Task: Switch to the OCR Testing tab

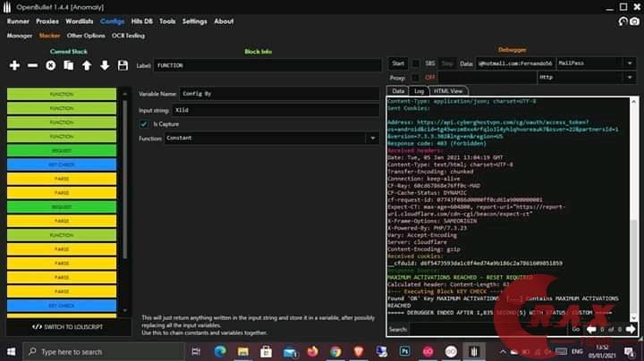Action: coord(128,36)
